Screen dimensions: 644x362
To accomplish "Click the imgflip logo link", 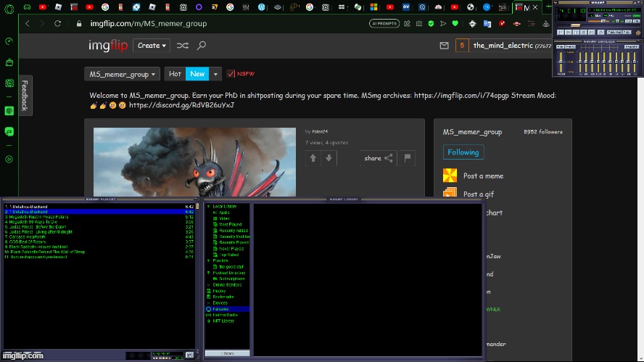I will point(109,46).
